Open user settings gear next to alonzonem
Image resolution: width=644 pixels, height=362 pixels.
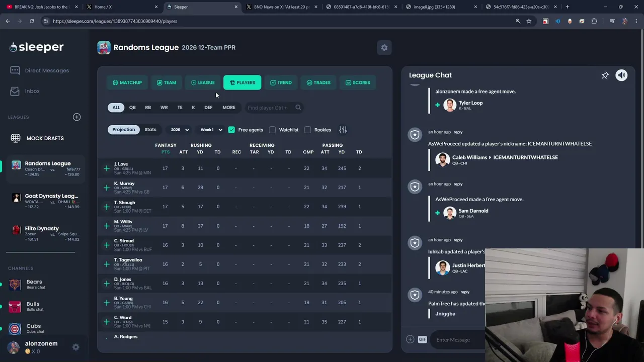[75, 347]
